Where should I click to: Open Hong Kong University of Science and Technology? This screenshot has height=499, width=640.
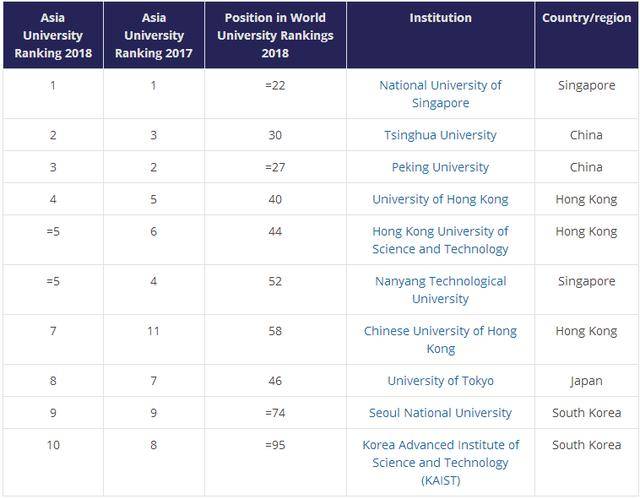pyautogui.click(x=440, y=240)
